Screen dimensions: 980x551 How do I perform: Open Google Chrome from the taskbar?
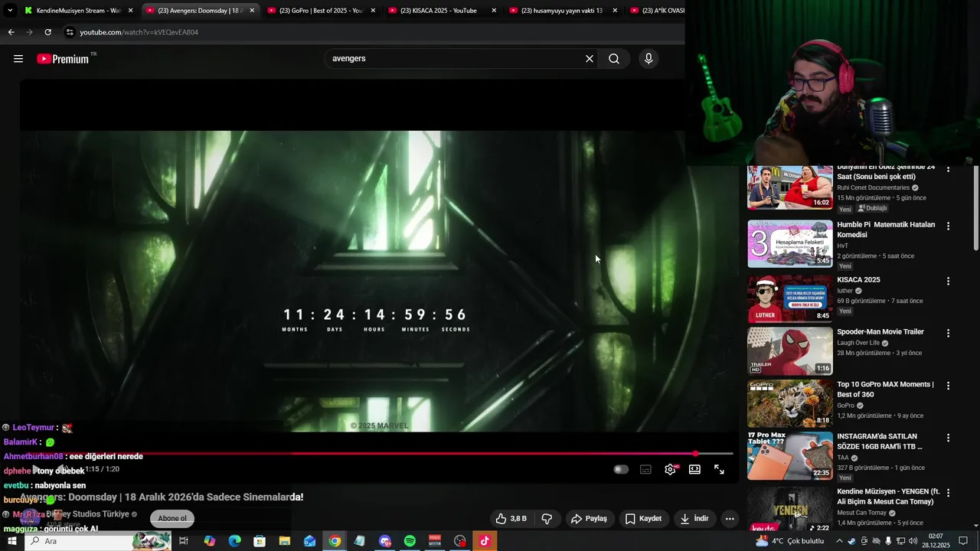pyautogui.click(x=335, y=541)
